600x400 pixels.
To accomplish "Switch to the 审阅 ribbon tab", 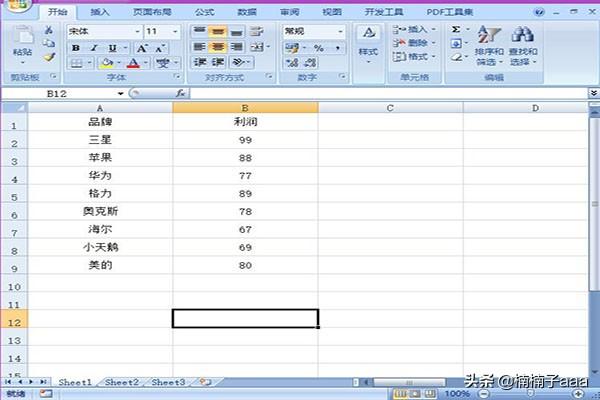I will coord(290,12).
